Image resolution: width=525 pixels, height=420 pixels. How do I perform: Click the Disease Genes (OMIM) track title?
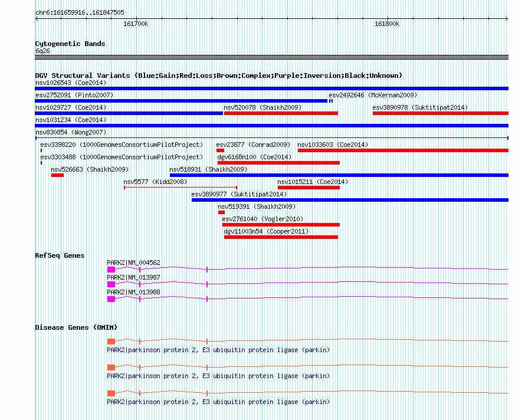[76, 327]
